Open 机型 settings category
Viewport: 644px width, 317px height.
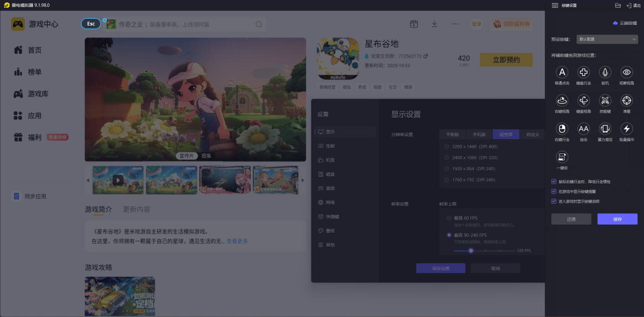[x=345, y=160]
